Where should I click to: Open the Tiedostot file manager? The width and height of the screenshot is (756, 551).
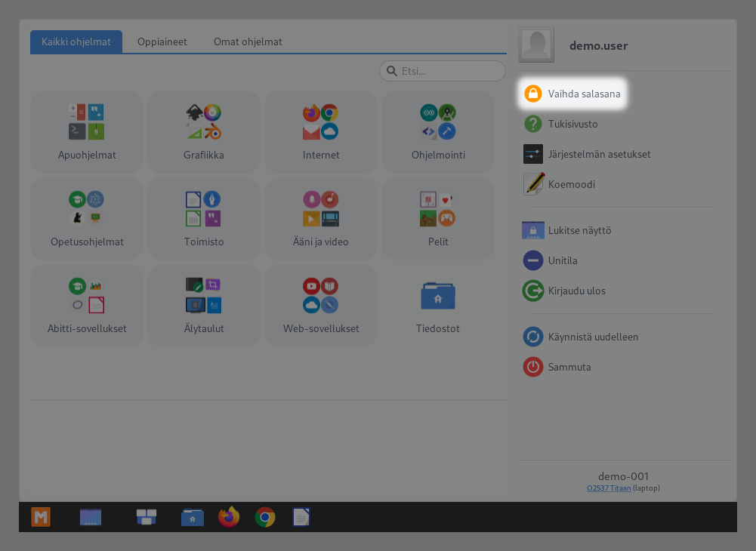(x=438, y=306)
